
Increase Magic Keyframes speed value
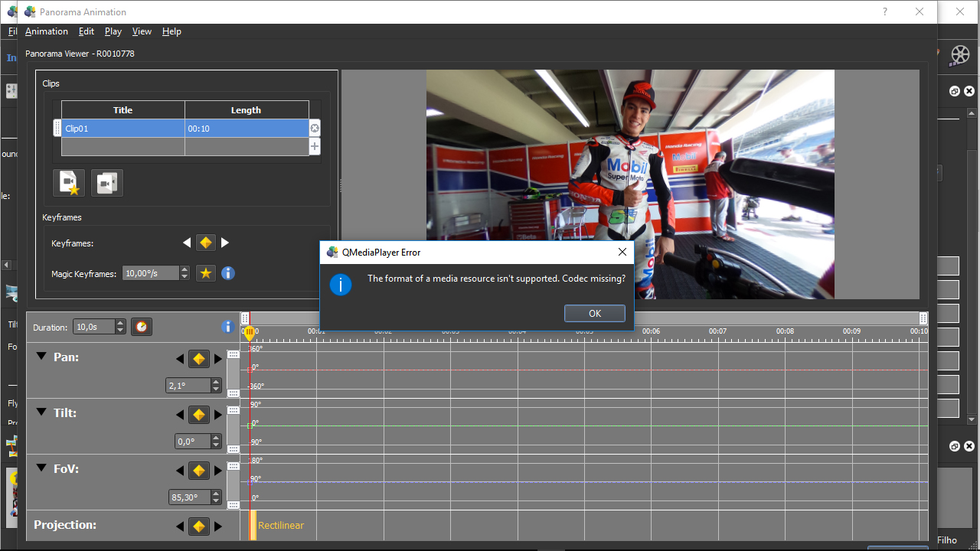click(185, 269)
